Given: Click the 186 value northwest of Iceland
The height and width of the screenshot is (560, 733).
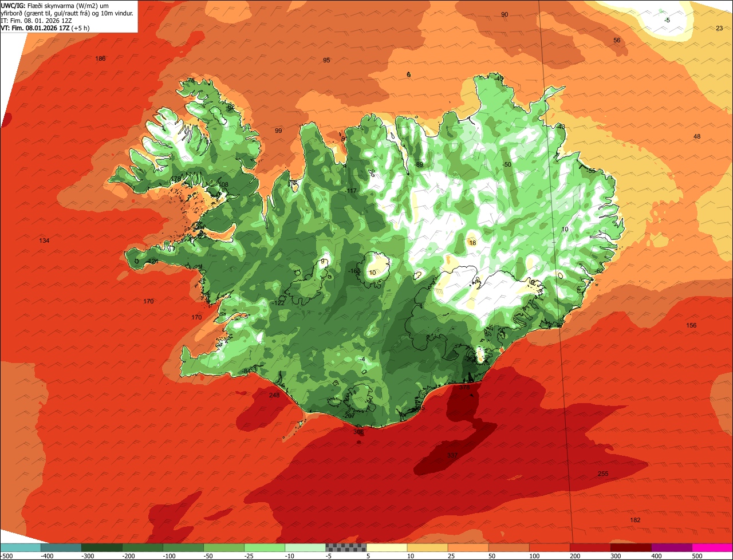Looking at the screenshot, I should pyautogui.click(x=100, y=58).
